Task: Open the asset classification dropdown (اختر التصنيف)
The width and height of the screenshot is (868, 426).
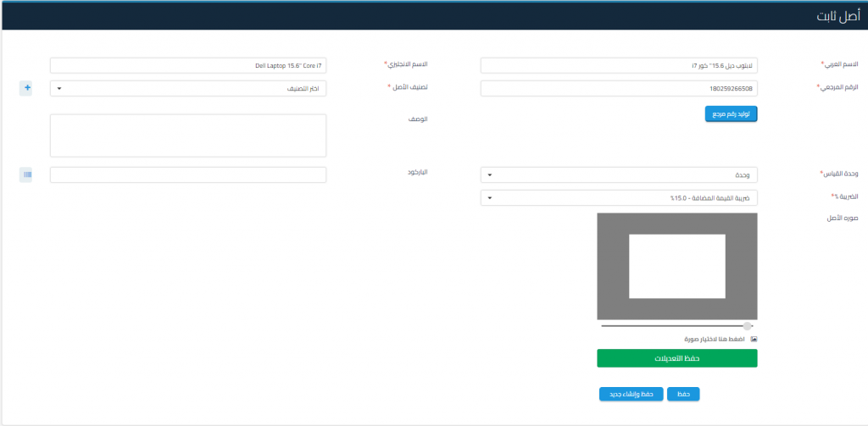Action: click(188, 88)
